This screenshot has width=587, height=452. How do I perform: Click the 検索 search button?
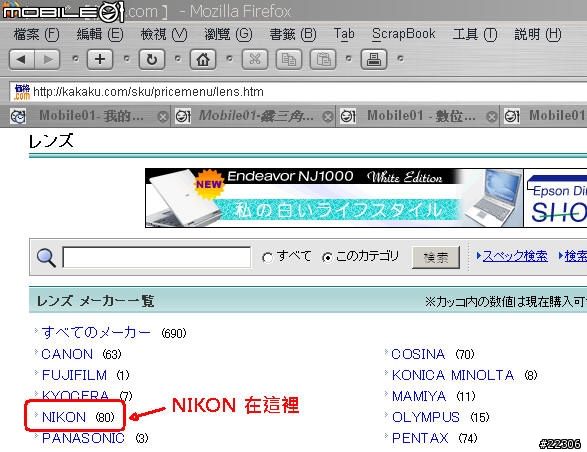436,257
